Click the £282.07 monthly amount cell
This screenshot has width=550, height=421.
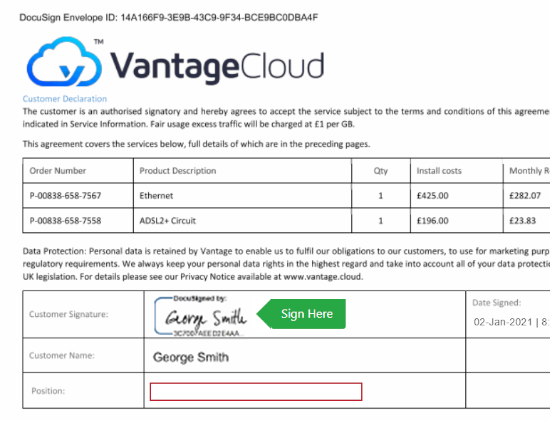(x=527, y=196)
